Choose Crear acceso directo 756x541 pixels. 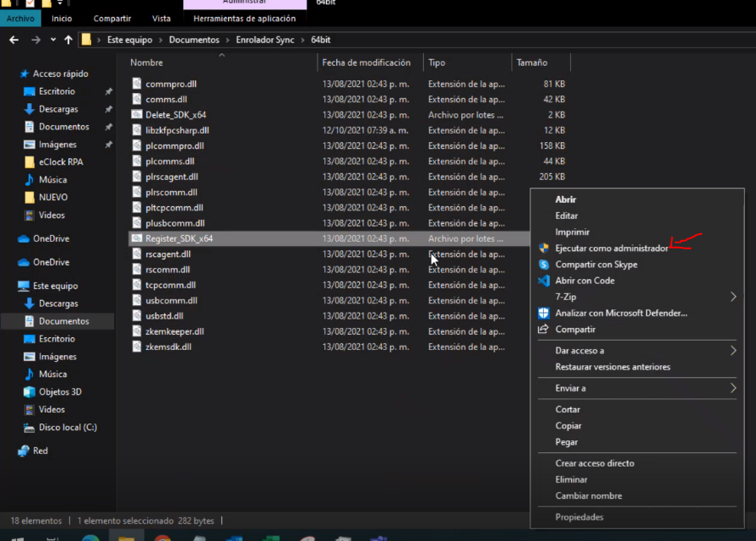pyautogui.click(x=595, y=463)
